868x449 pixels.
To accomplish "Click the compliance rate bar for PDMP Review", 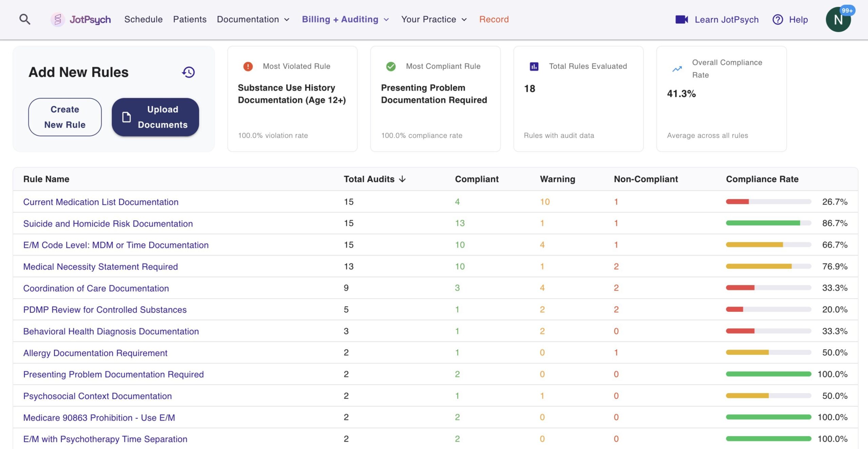I will click(x=768, y=309).
